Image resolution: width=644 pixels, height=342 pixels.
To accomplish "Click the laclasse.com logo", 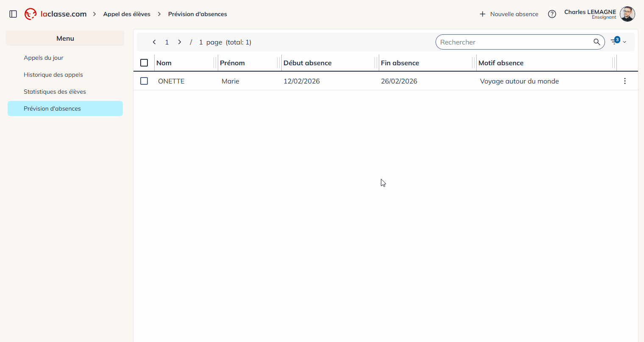I will 56,14.
